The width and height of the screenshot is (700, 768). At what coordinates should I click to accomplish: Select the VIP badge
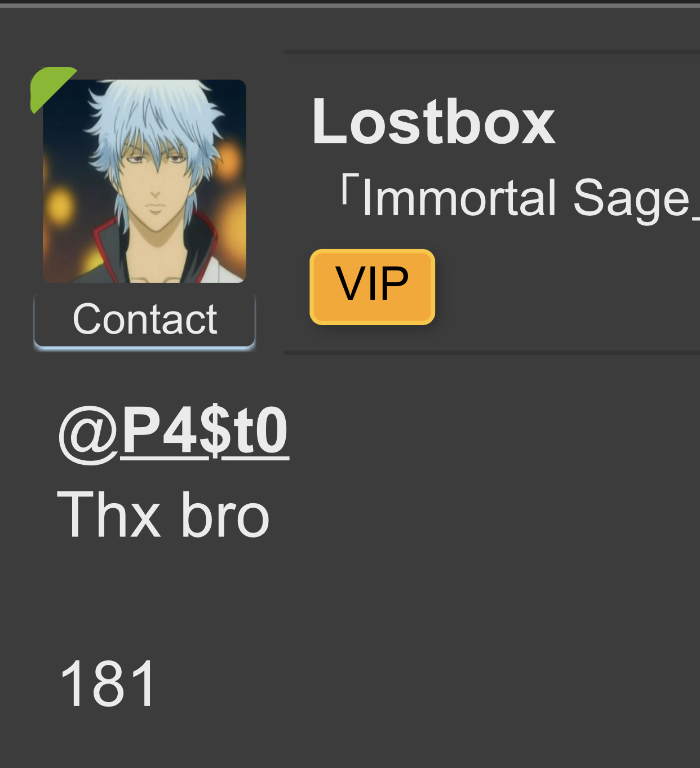tap(372, 287)
